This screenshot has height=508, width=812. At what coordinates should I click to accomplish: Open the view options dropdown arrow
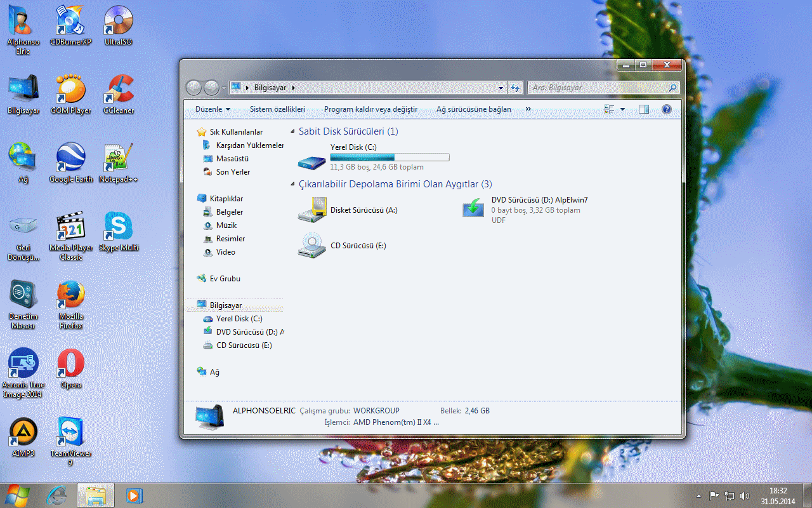(x=622, y=109)
